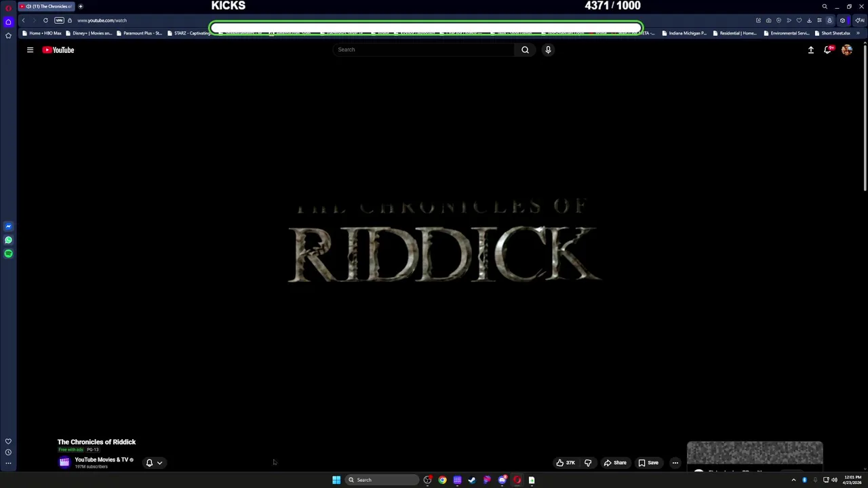Open Short Sheet.xlsx bookmark

pos(832,33)
